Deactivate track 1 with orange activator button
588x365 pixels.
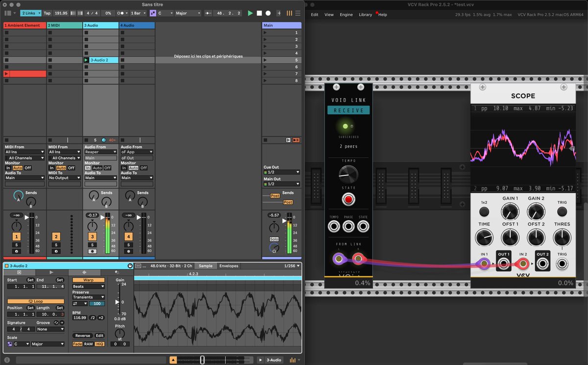pos(16,237)
